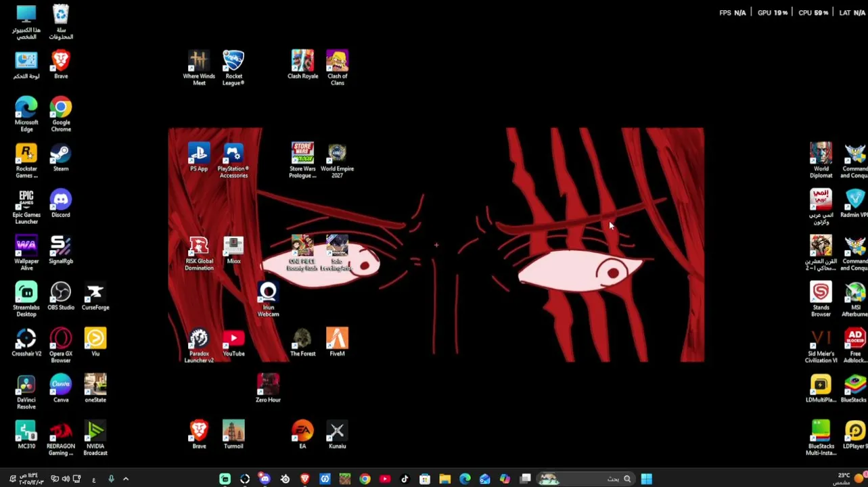This screenshot has height=487, width=868.
Task: Open Store Wars Prologue shortcut
Action: tap(302, 160)
